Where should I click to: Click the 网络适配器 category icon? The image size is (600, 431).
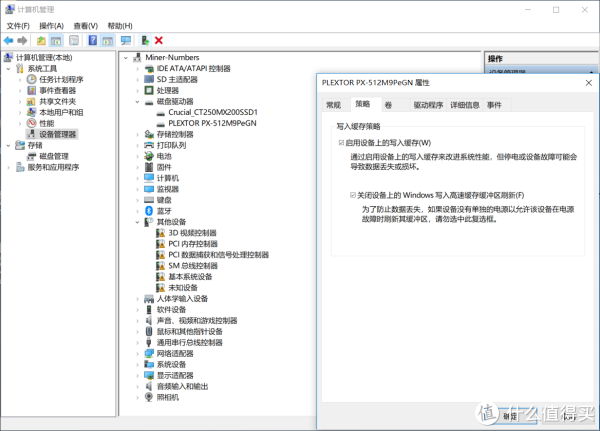(x=149, y=353)
